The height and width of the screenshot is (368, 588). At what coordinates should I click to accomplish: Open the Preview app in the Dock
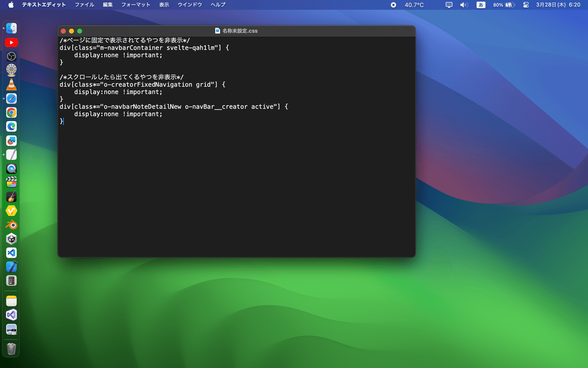[x=11, y=329]
